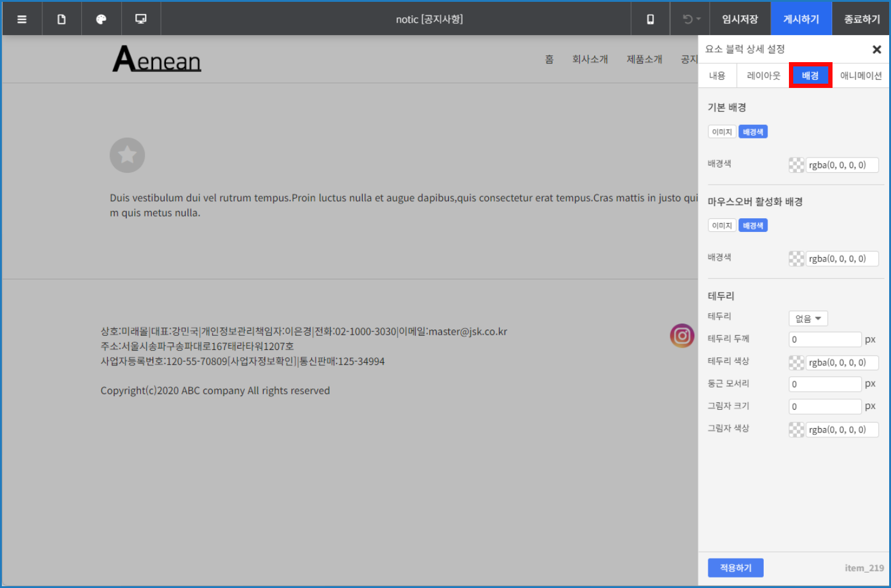Select 이미지 option under 마우스오버 활성화 배경
The height and width of the screenshot is (588, 891).
tap(722, 226)
